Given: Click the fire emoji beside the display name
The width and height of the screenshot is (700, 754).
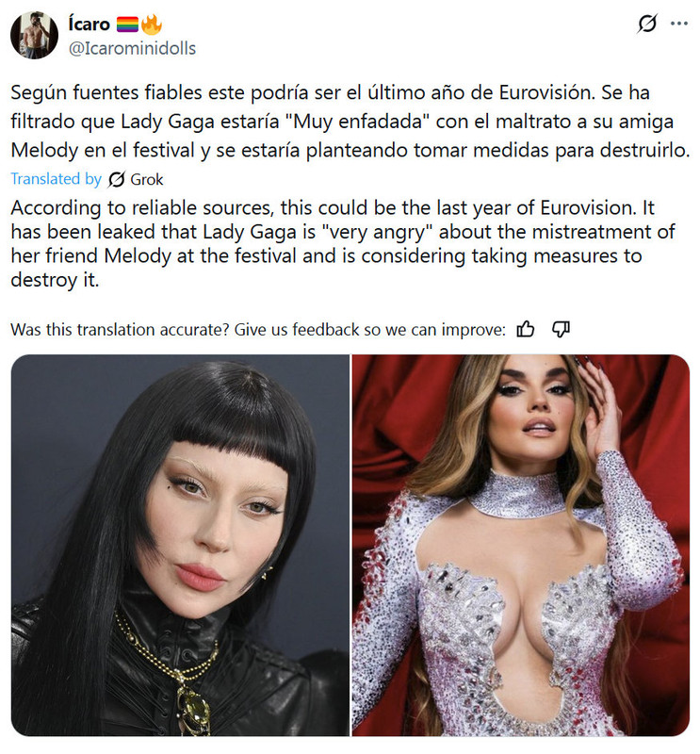Looking at the screenshot, I should pos(151,25).
